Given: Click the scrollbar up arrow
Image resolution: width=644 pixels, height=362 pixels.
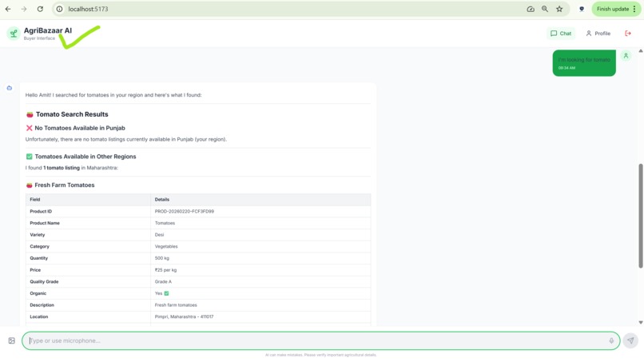Looking at the screenshot, I should pyautogui.click(x=640, y=51).
